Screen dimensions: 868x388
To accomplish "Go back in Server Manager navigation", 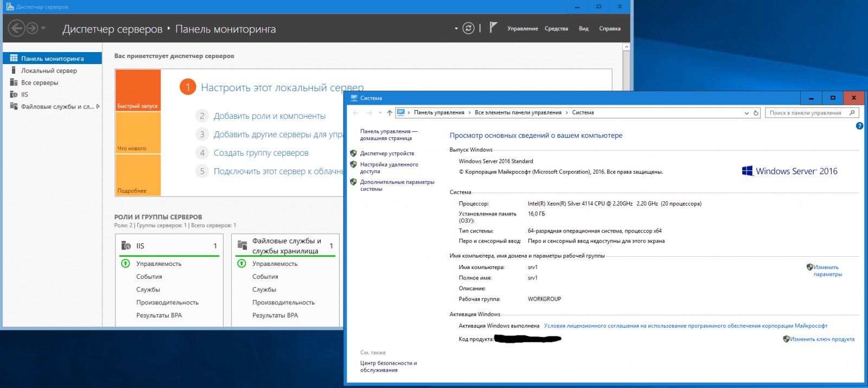I will (x=17, y=28).
